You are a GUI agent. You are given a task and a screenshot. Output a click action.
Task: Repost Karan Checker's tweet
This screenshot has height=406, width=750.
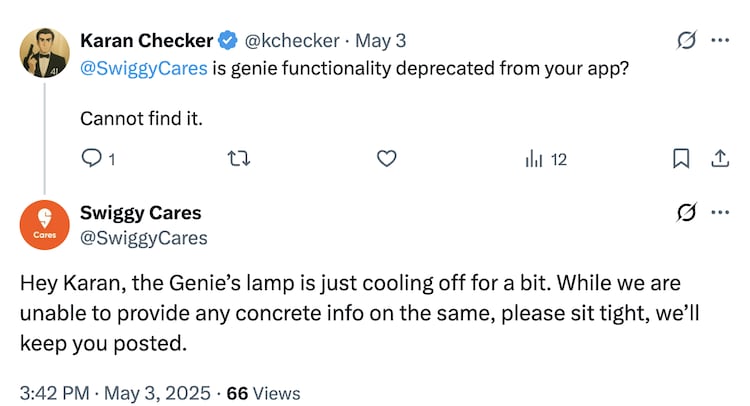(240, 158)
